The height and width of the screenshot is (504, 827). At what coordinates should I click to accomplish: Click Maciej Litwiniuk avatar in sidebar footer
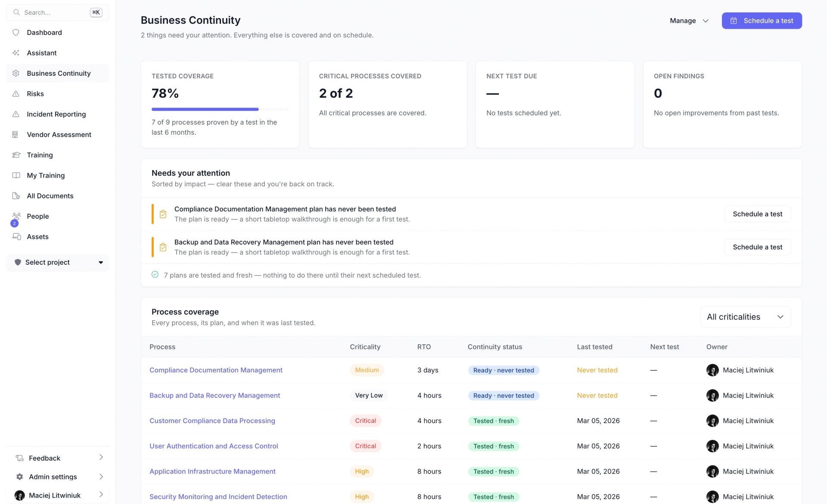pyautogui.click(x=20, y=495)
